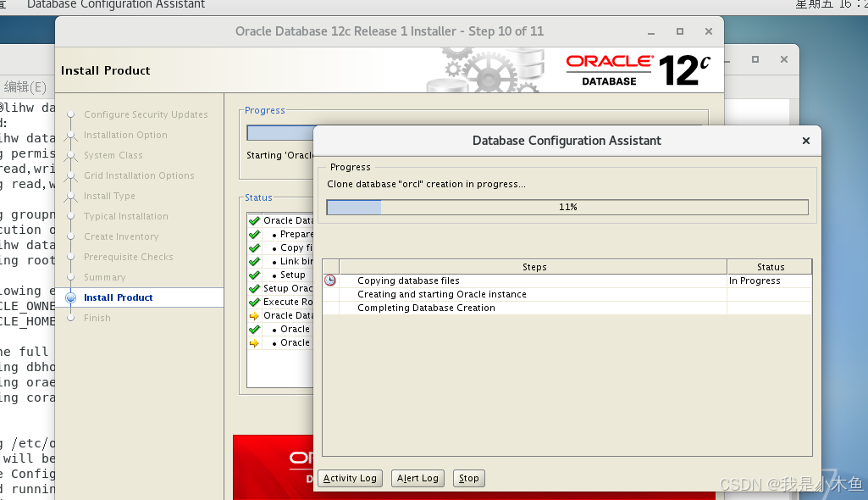The height and width of the screenshot is (500, 868).
Task: Click yellow arrow beside Oracle Database configuration row
Action: click(255, 315)
